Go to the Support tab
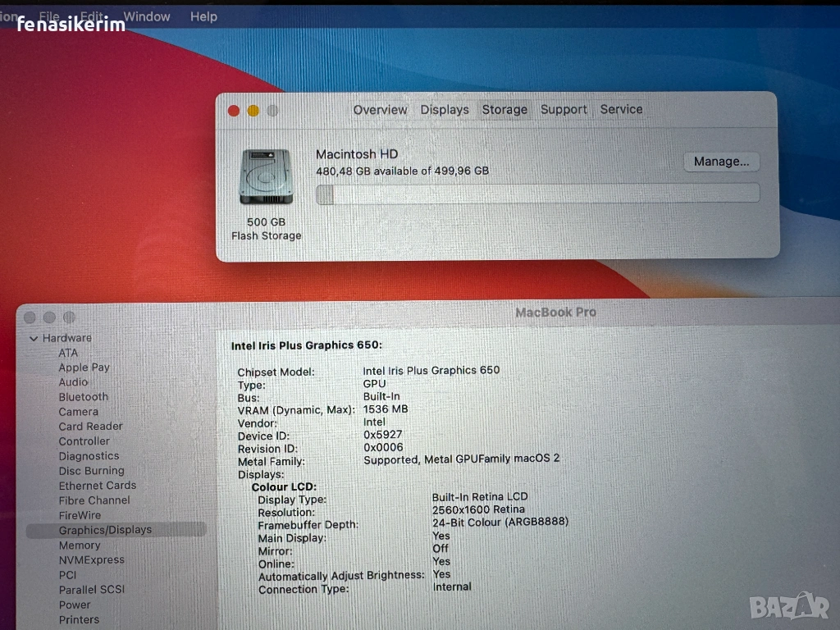This screenshot has width=840, height=630. [x=564, y=110]
